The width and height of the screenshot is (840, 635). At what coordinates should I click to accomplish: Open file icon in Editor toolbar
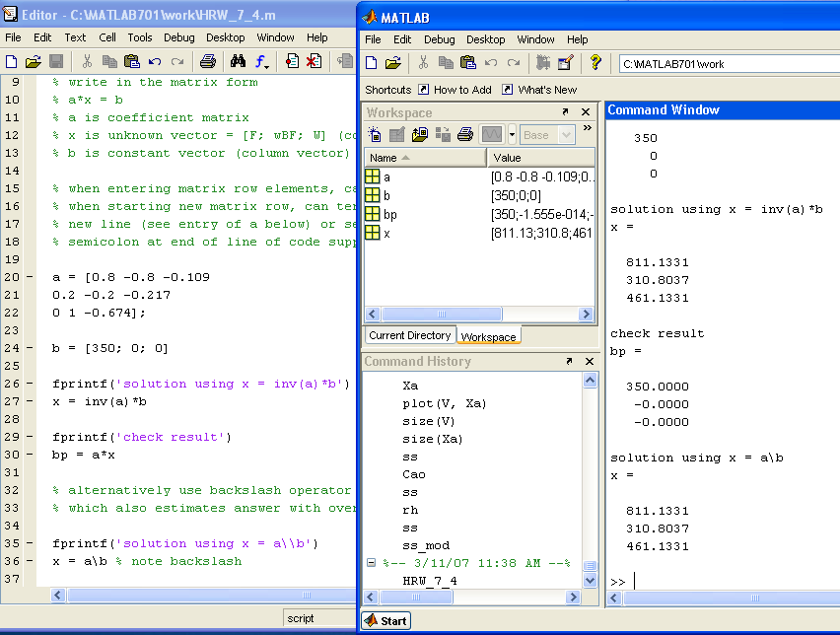tap(34, 61)
